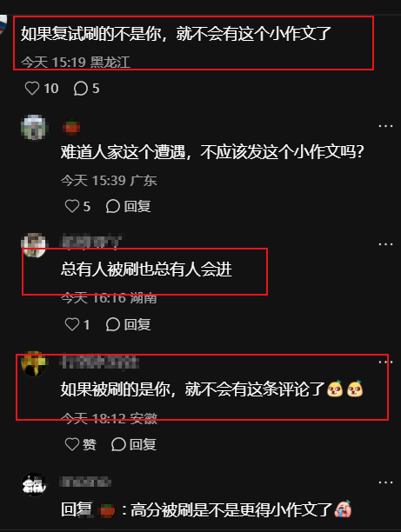This screenshot has width=401, height=532.
Task: Open the first replier's pixelated avatar
Action: point(34,127)
